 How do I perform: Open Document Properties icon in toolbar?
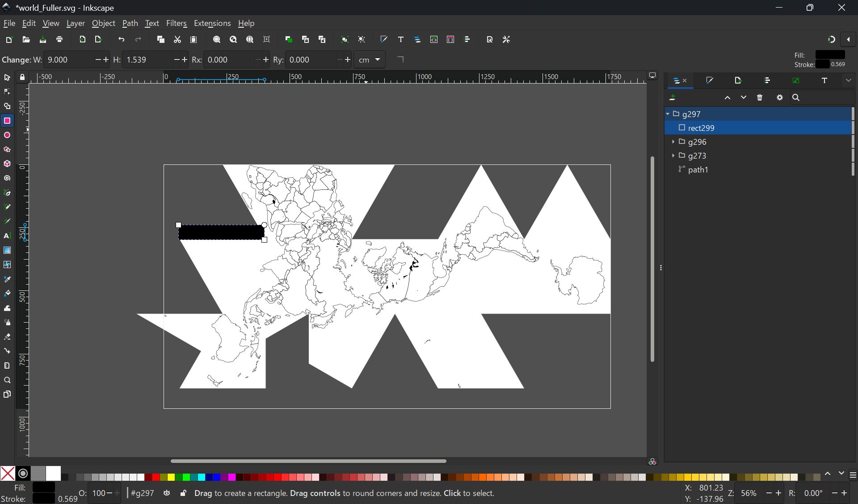pos(489,40)
